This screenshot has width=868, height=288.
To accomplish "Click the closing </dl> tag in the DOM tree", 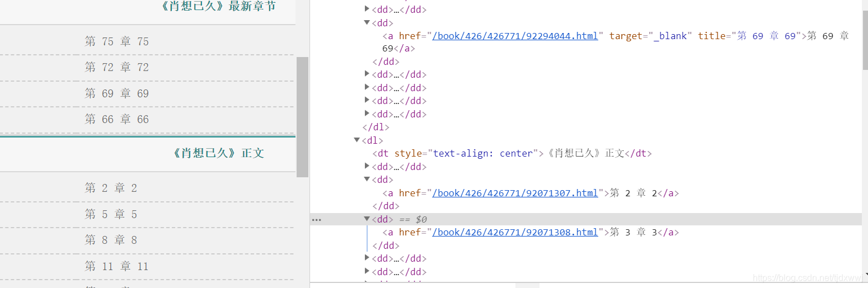I will tap(376, 127).
